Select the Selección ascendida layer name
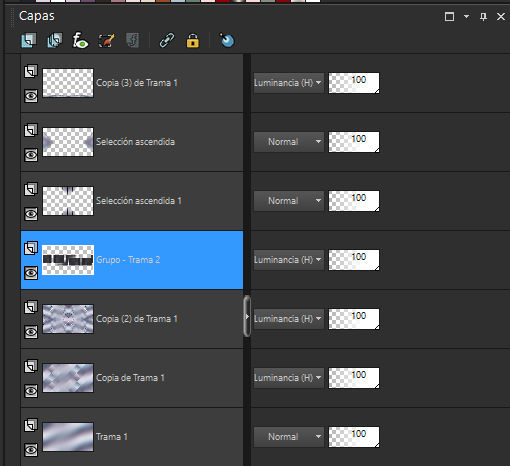 [x=135, y=142]
